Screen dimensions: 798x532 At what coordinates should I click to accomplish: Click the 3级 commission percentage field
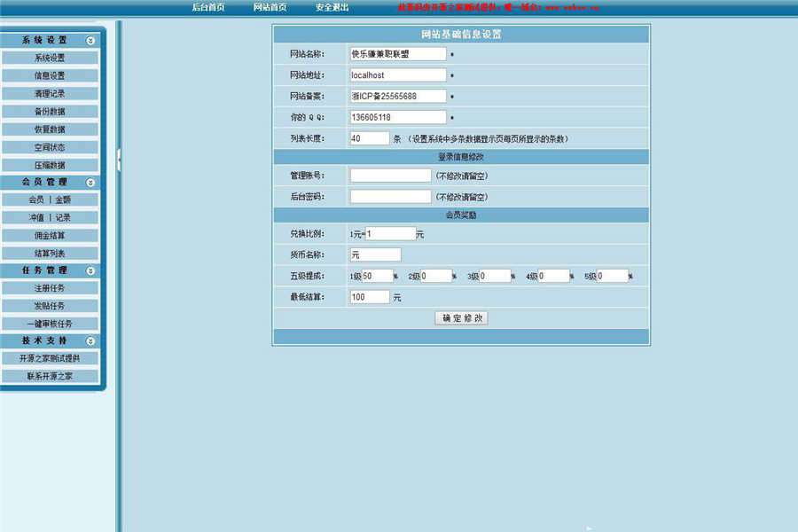[x=495, y=276]
